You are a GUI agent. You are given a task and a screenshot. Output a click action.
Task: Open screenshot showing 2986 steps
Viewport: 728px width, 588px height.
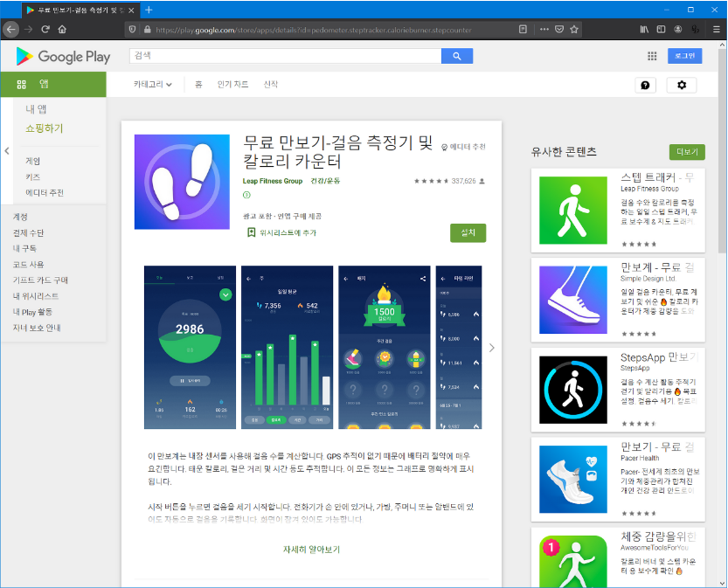[190, 347]
